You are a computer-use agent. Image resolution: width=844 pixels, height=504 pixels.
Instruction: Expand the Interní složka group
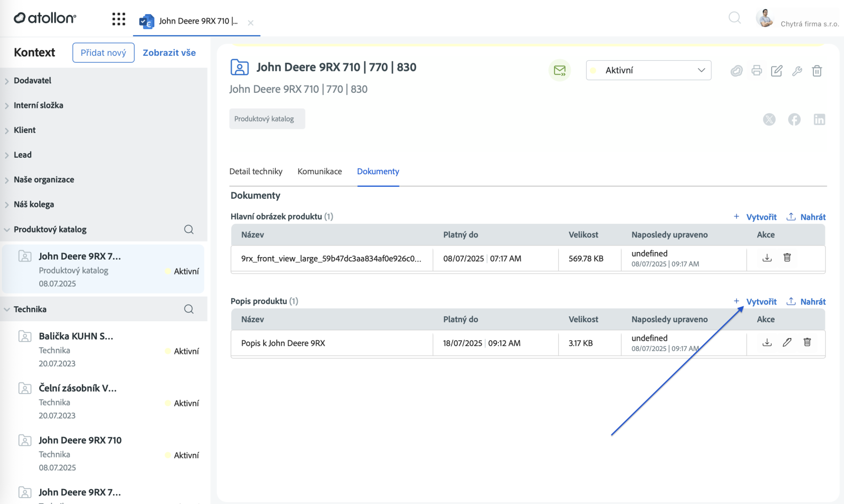tap(7, 105)
